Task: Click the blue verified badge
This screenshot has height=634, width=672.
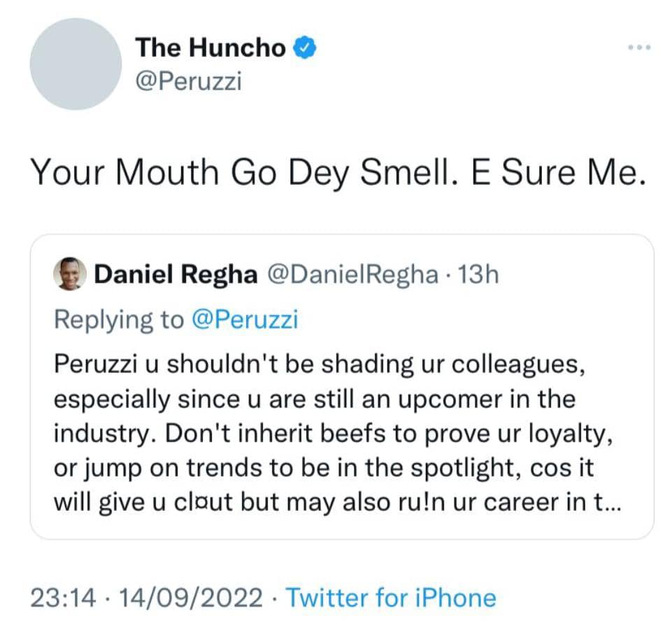Action: click(306, 48)
